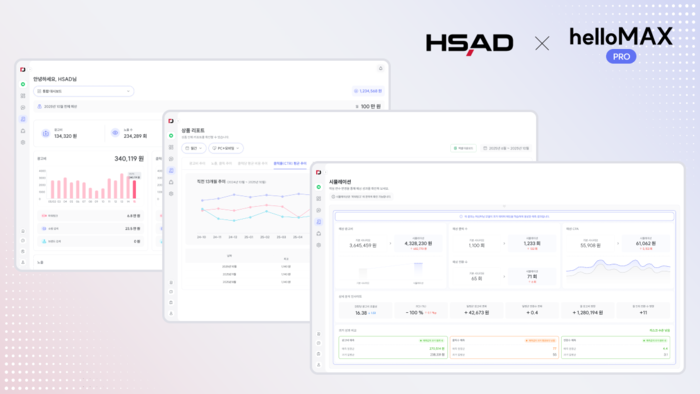This screenshot has height=394, width=700.
Task: Open the bell icon in the 시뮬레이션 sidebar
Action: [x=318, y=233]
